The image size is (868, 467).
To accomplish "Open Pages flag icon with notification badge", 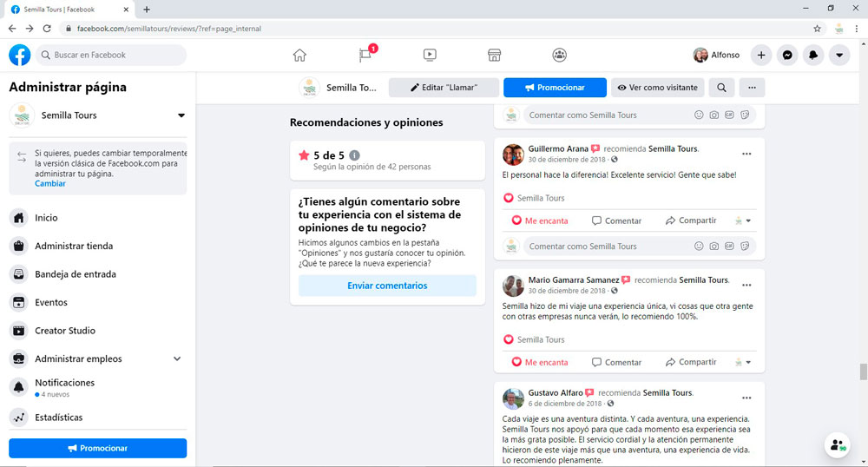I will click(365, 55).
